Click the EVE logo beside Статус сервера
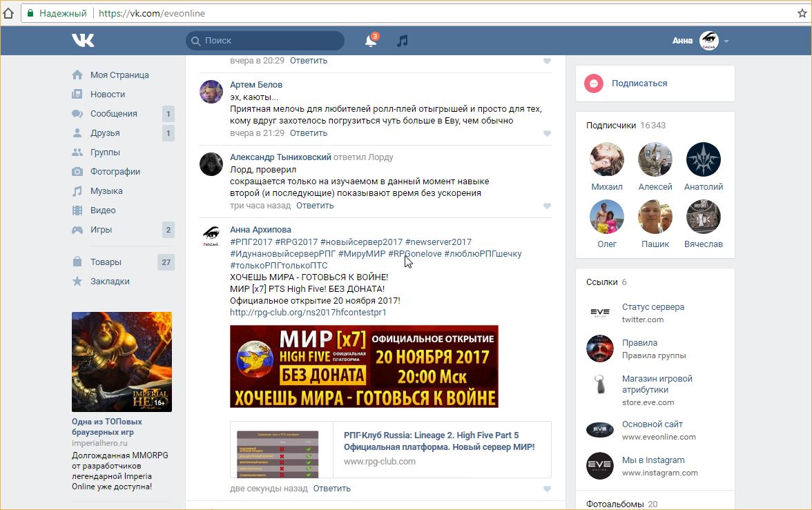Screen dimensions: 812x510 click(x=599, y=312)
